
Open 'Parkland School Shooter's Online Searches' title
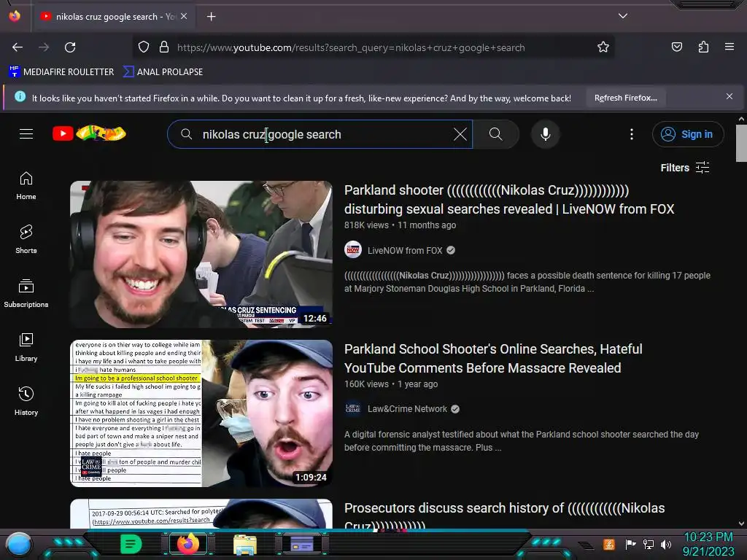click(493, 359)
